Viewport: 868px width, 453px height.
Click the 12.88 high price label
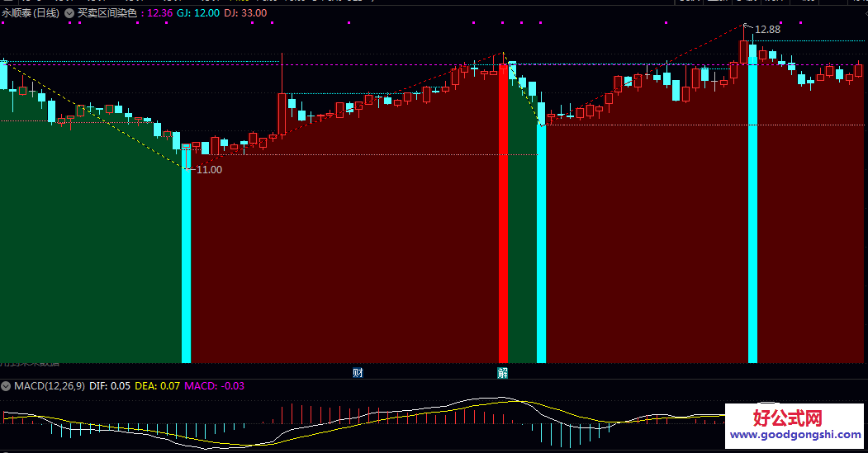[x=767, y=30]
